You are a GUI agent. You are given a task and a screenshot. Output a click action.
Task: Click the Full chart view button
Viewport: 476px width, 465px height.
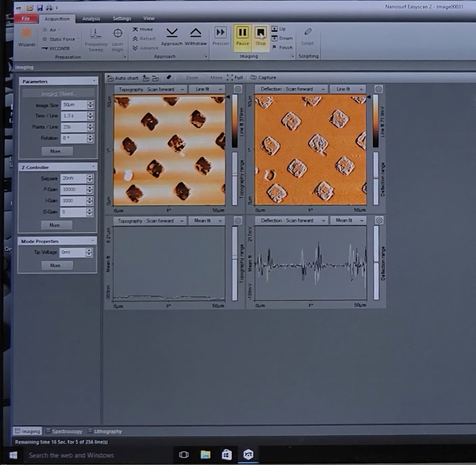pyautogui.click(x=235, y=78)
